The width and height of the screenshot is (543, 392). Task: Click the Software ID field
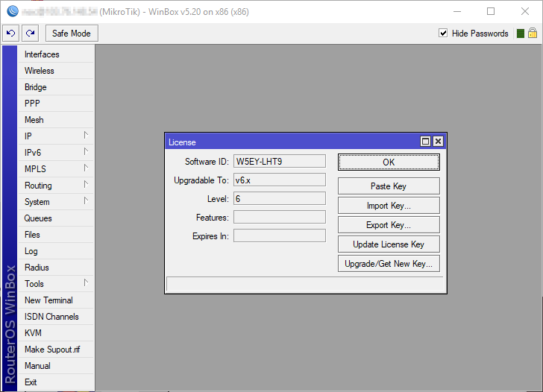pyautogui.click(x=280, y=161)
